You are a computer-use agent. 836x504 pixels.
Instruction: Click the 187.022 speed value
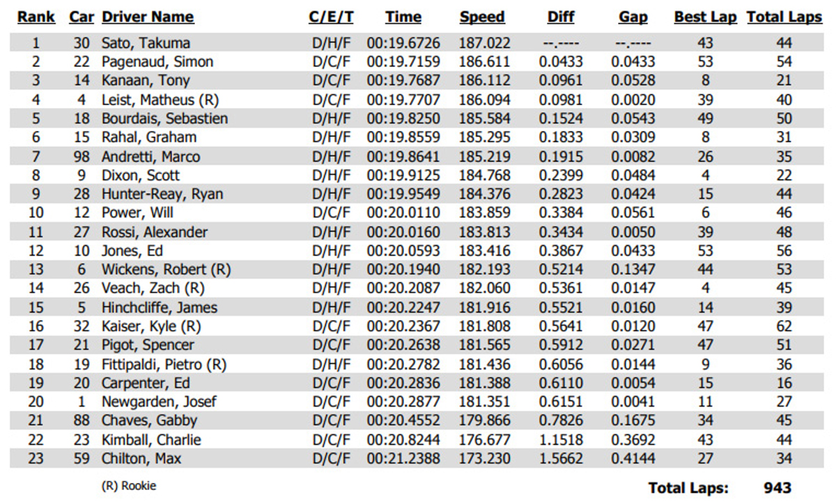484,43
